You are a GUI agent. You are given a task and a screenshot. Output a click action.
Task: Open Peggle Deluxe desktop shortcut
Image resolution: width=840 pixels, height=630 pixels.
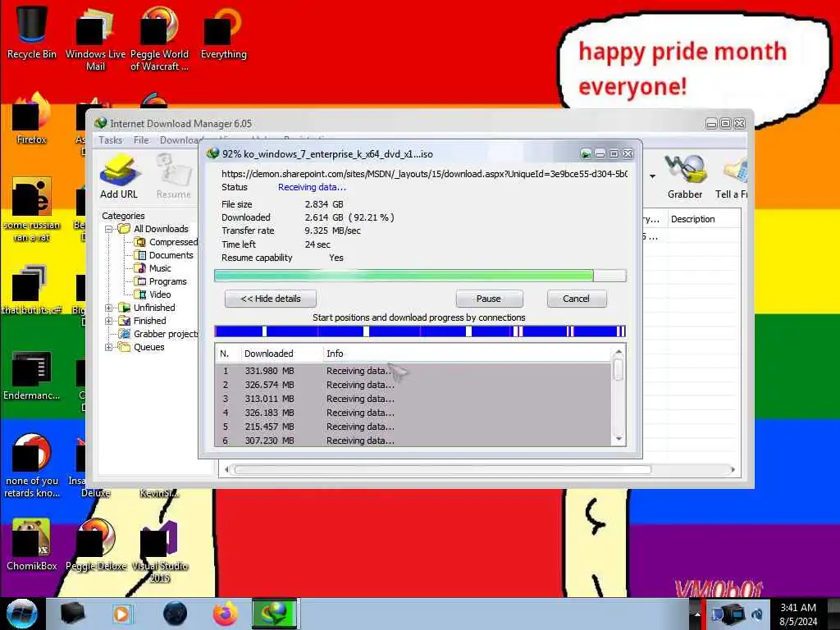point(96,545)
